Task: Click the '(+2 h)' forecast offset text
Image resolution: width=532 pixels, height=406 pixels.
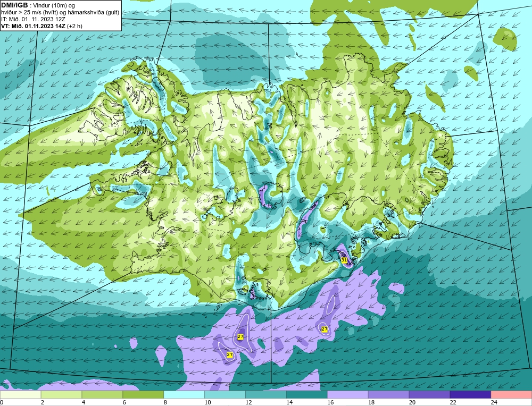Action: pyautogui.click(x=74, y=26)
